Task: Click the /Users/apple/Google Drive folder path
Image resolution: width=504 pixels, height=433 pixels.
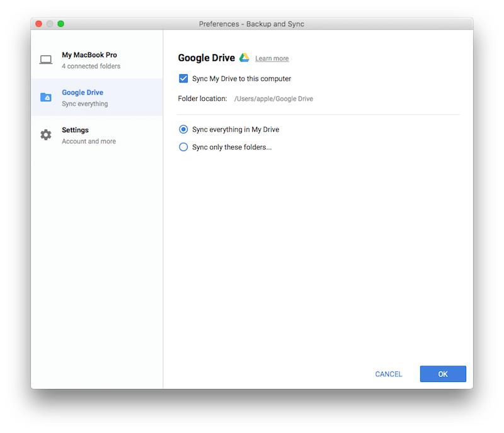Action: (x=273, y=99)
